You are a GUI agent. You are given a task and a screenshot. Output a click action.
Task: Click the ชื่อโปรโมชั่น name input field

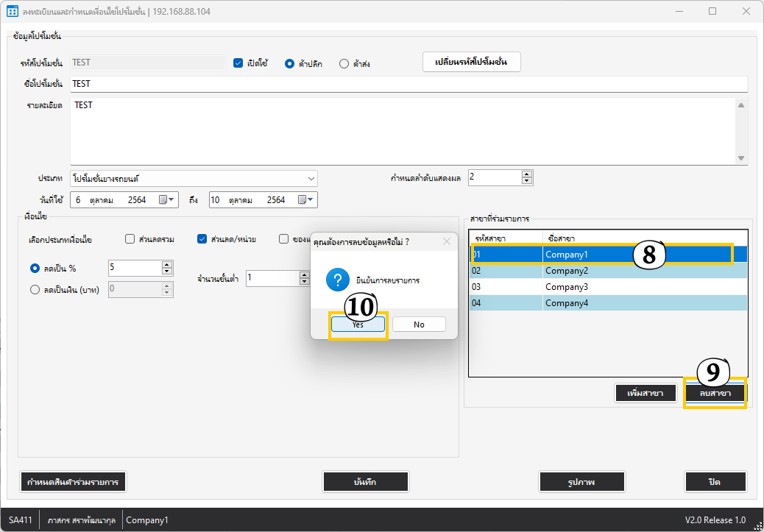[408, 84]
